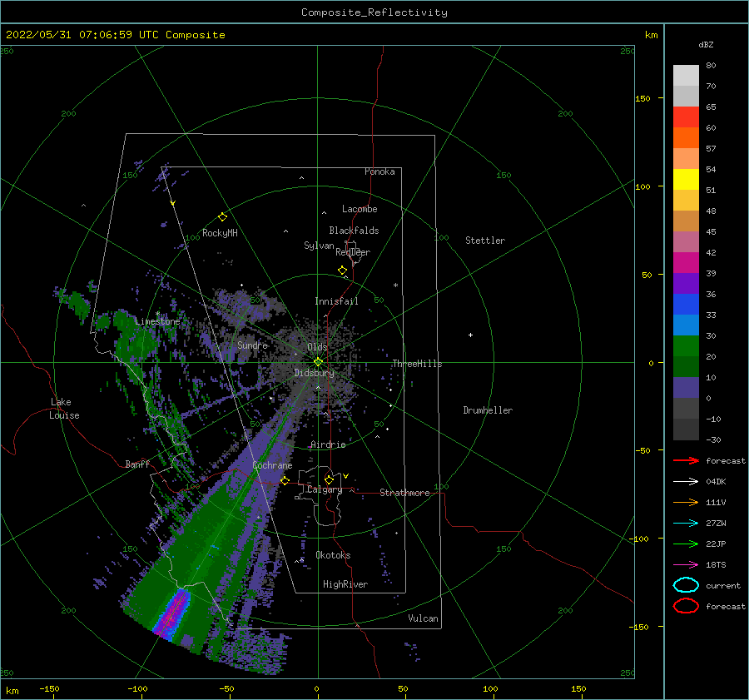The width and height of the screenshot is (749, 700).
Task: Click the dBZ legend heading
Action: tap(706, 44)
